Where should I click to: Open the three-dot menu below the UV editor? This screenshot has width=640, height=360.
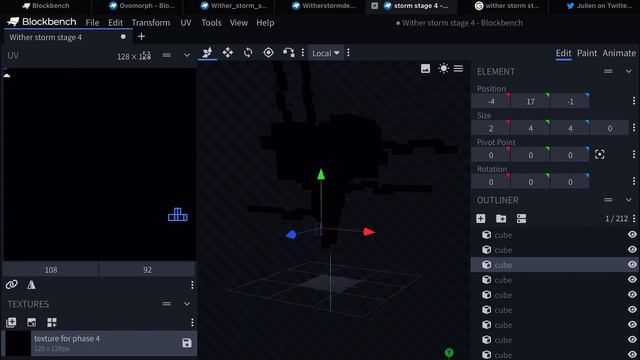click(x=192, y=284)
